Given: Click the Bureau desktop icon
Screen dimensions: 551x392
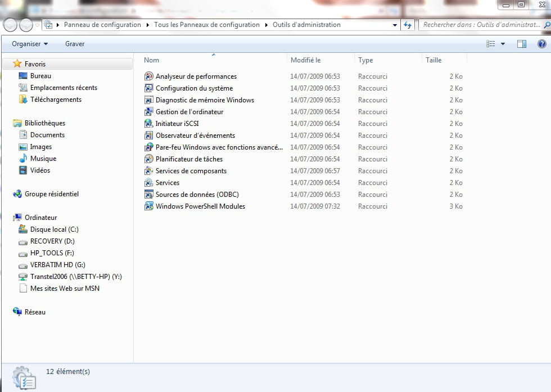Looking at the screenshot, I should (x=23, y=75).
